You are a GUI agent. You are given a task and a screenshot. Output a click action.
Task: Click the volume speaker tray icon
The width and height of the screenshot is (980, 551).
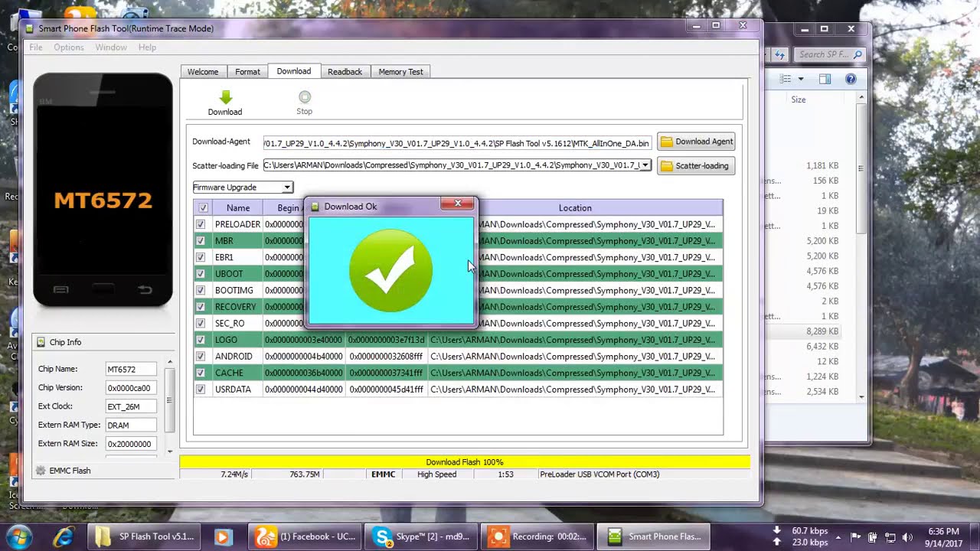pyautogui.click(x=907, y=536)
